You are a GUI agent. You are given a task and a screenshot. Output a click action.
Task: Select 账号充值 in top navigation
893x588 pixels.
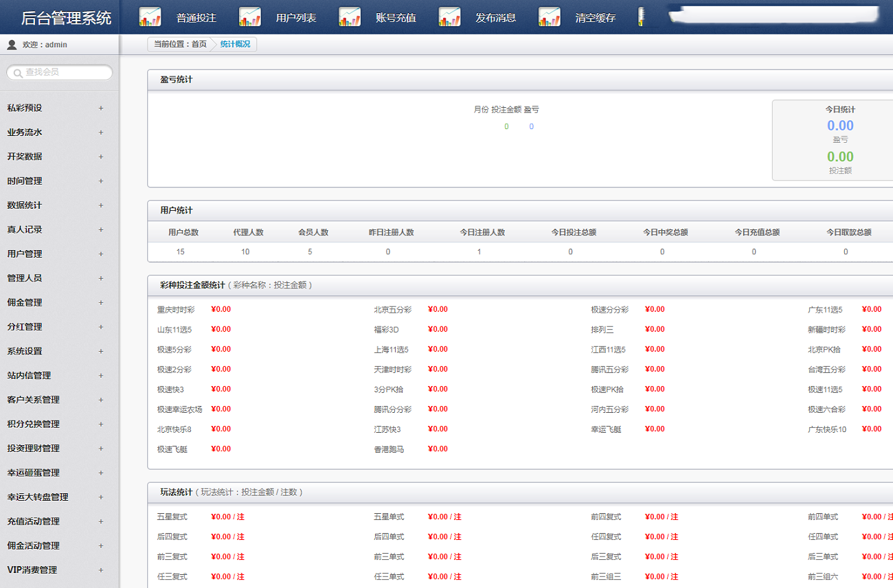pos(396,18)
